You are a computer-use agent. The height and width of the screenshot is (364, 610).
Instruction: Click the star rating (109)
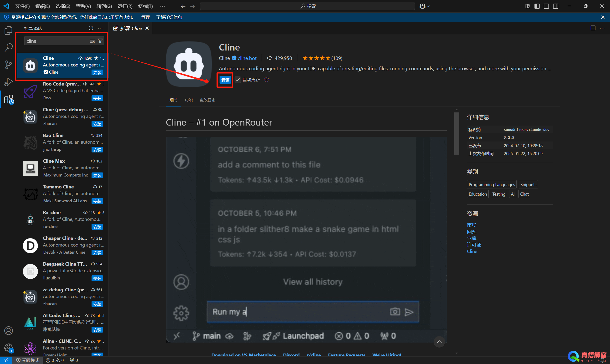322,58
